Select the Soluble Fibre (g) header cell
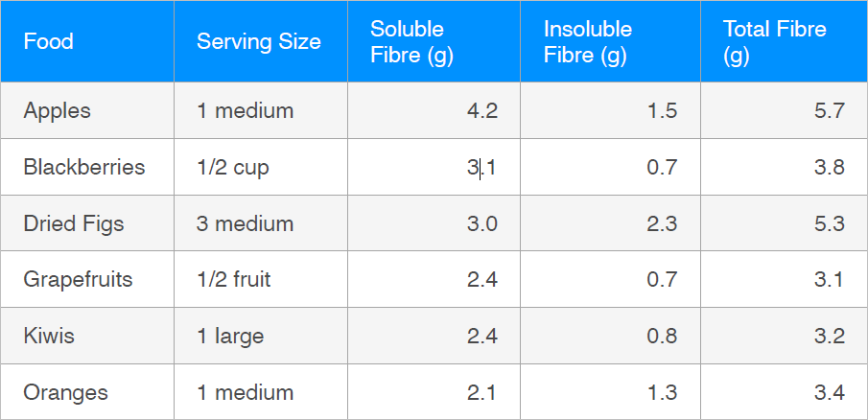This screenshot has height=420, width=868. (x=434, y=41)
